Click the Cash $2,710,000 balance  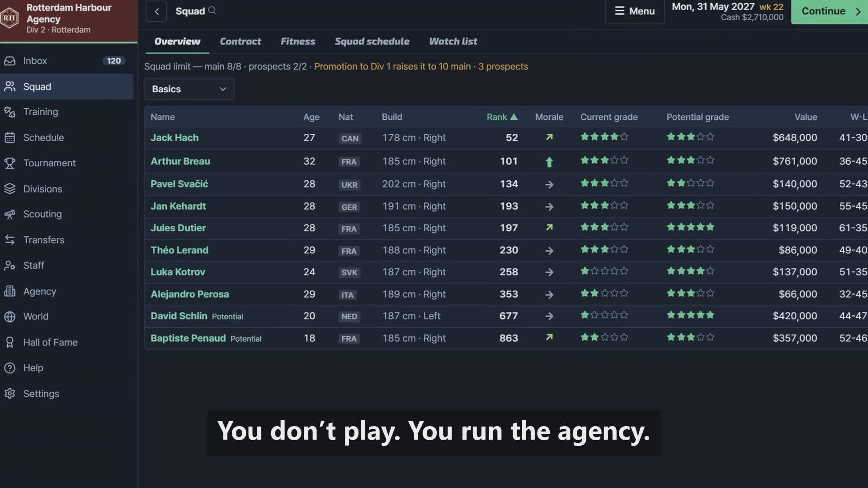(x=752, y=17)
